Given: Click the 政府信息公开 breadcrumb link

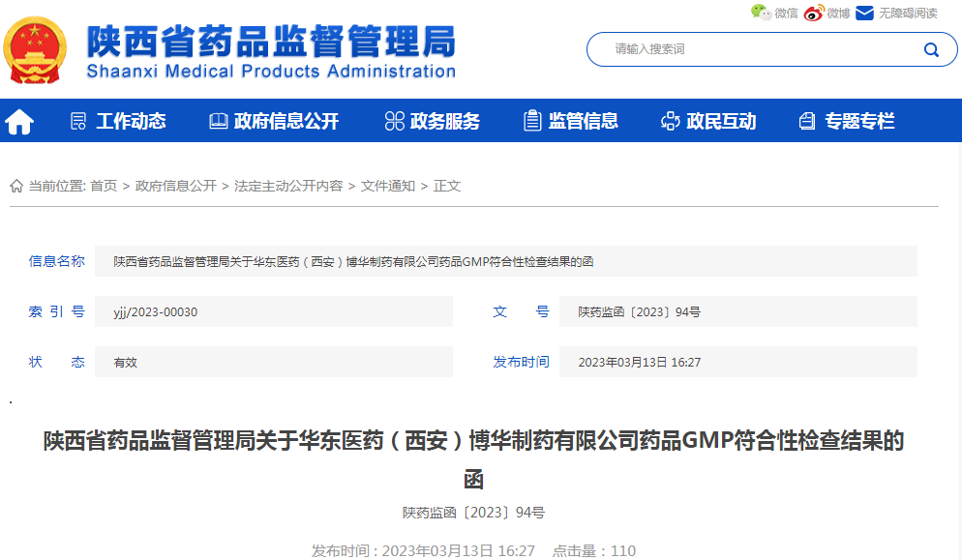Looking at the screenshot, I should pos(176,186).
